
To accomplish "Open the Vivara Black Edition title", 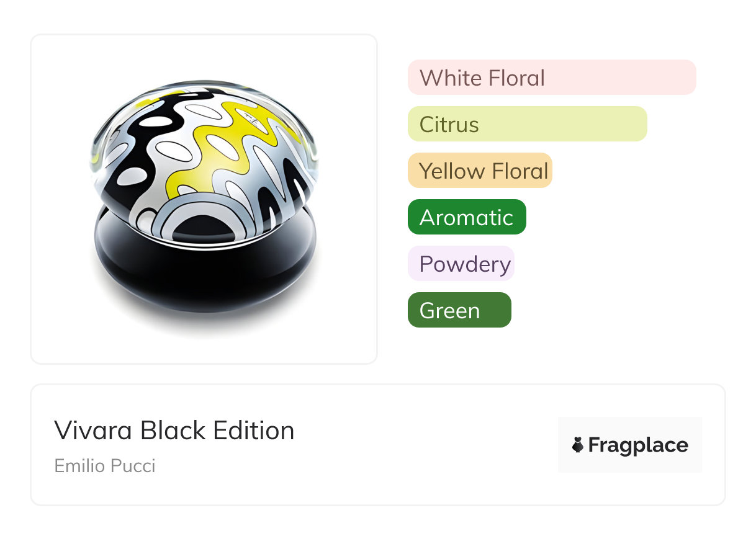I will pyautogui.click(x=174, y=431).
